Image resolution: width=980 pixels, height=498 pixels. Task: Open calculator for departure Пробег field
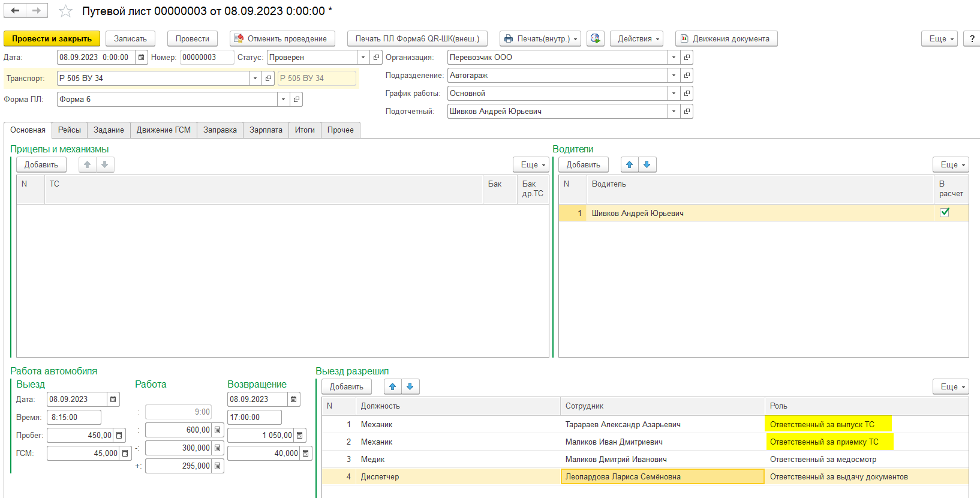119,436
